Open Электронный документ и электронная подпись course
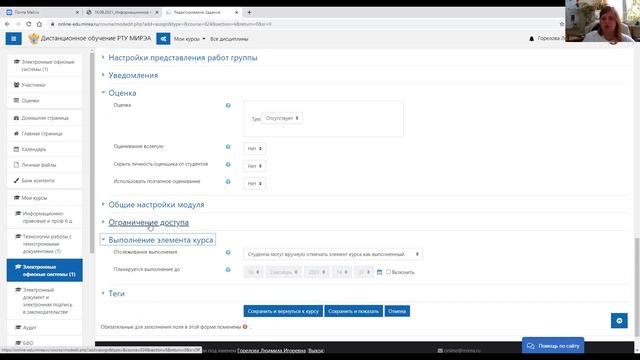This screenshot has width=640, height=360. [44, 301]
